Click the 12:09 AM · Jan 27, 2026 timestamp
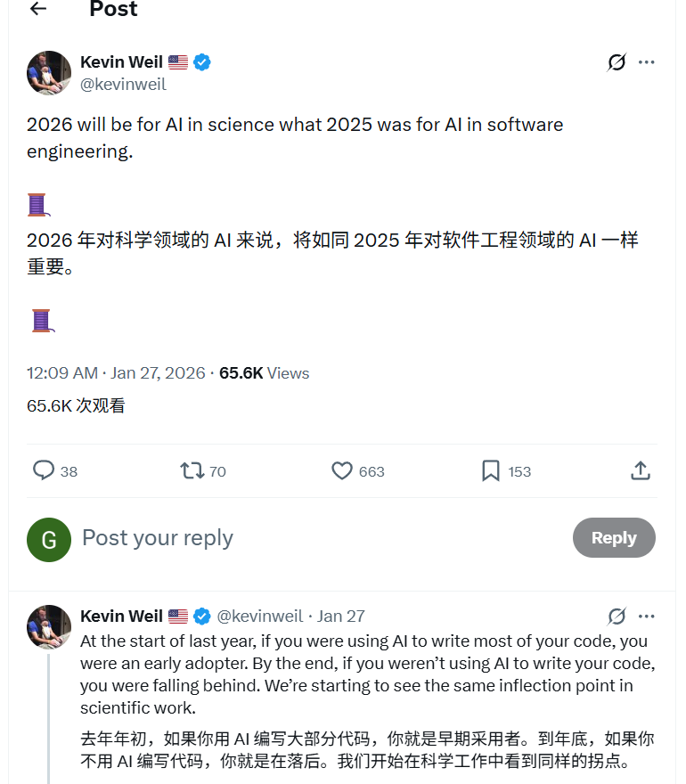686x784 pixels. (x=116, y=373)
